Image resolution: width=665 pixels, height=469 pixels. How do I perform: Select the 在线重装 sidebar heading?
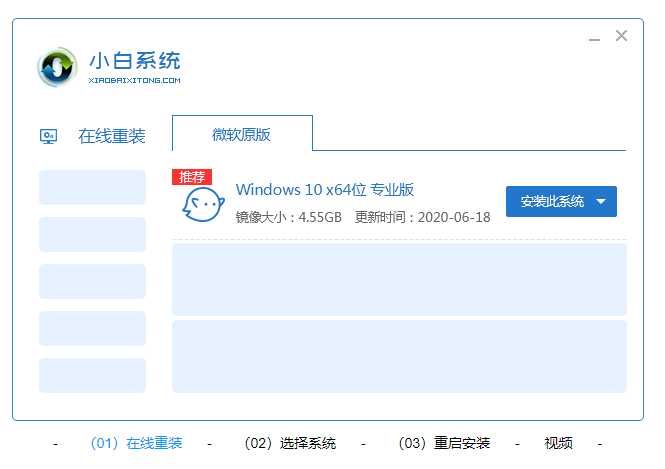(x=112, y=136)
